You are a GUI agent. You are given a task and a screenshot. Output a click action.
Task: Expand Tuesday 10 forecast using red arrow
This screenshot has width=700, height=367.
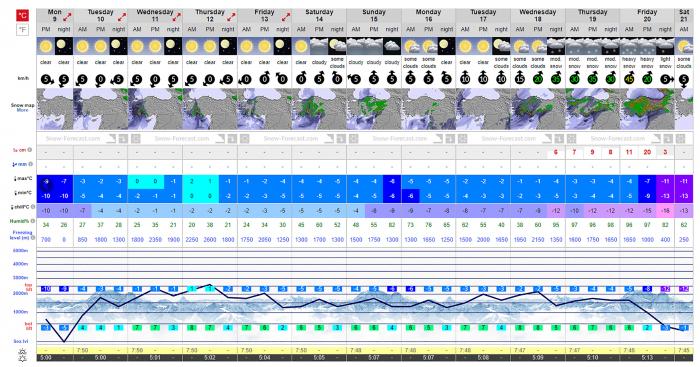pos(121,17)
